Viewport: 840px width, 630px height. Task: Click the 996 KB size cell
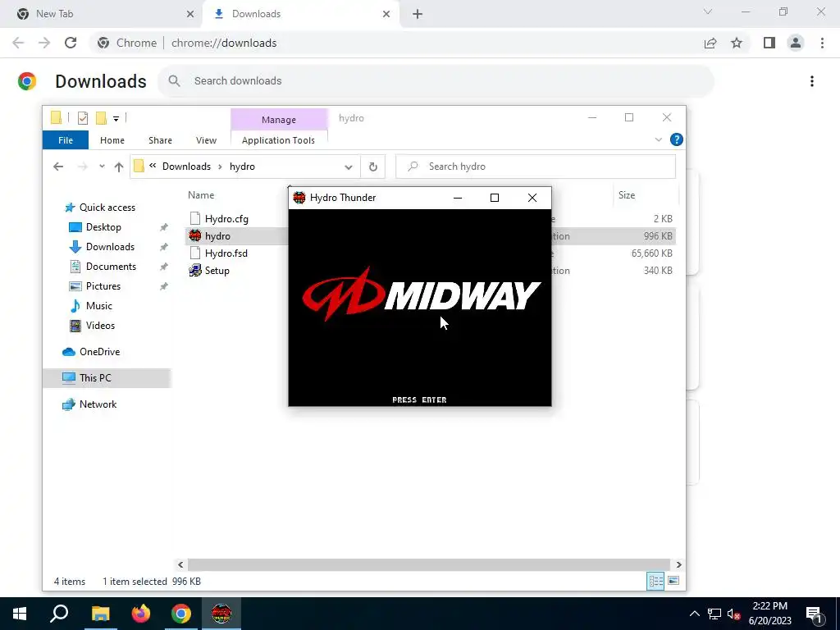[x=658, y=236]
